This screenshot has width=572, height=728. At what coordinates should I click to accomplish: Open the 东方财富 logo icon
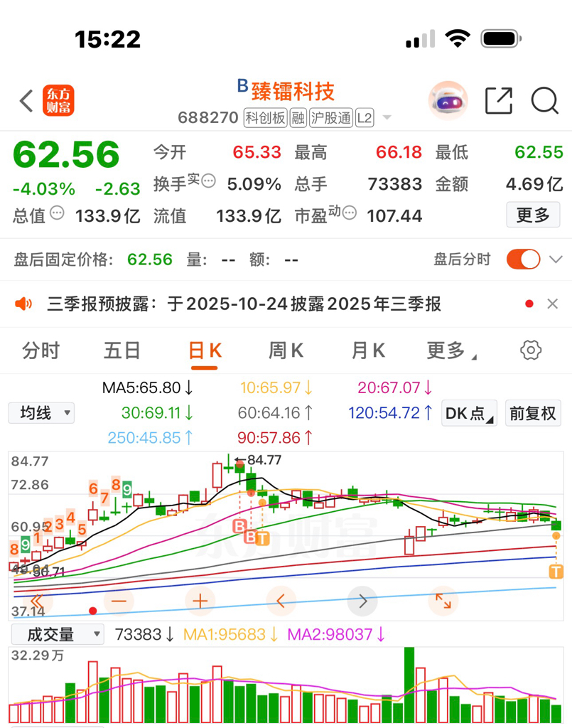[58, 100]
